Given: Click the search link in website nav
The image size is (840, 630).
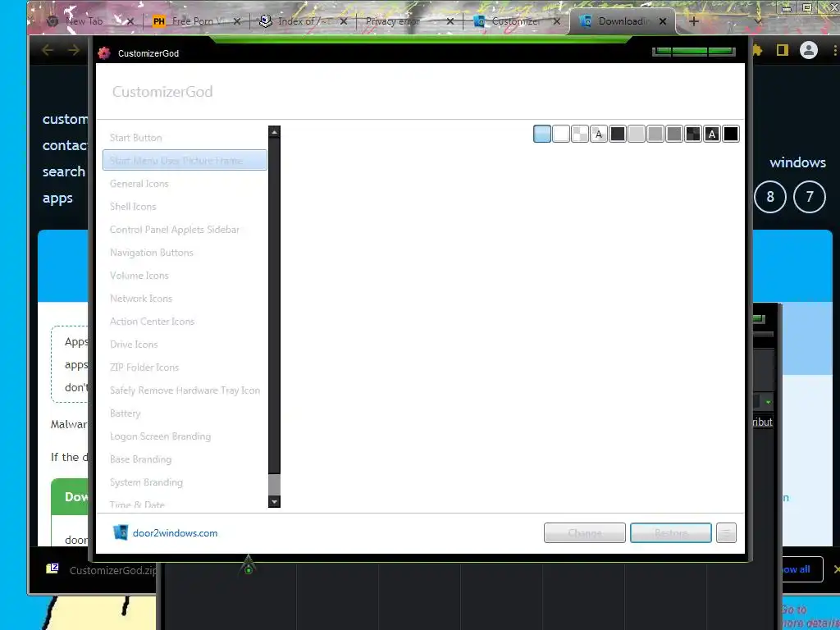Looking at the screenshot, I should click(x=64, y=172).
